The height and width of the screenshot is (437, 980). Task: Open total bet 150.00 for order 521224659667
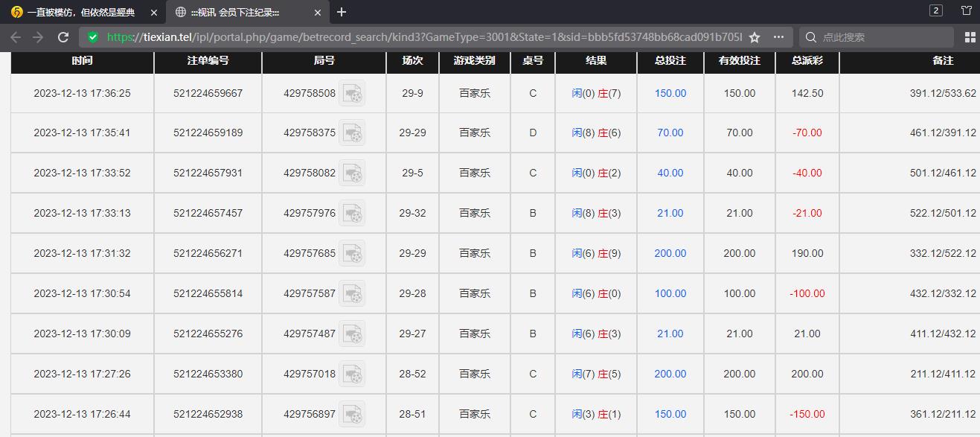click(x=670, y=93)
